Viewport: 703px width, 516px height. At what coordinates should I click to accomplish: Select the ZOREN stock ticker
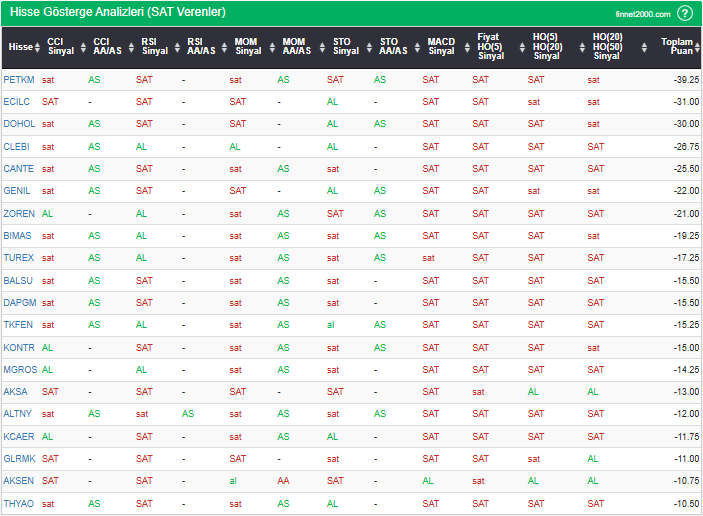18,214
